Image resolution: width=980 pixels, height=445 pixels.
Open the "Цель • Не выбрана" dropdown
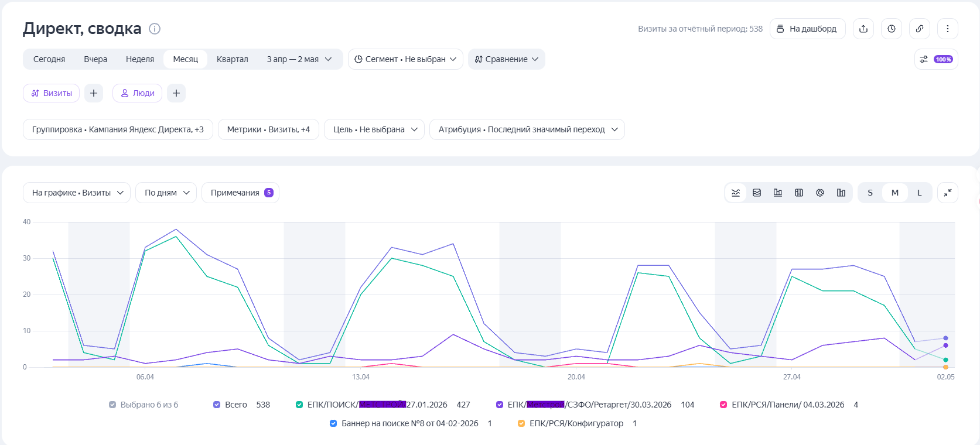(x=375, y=129)
